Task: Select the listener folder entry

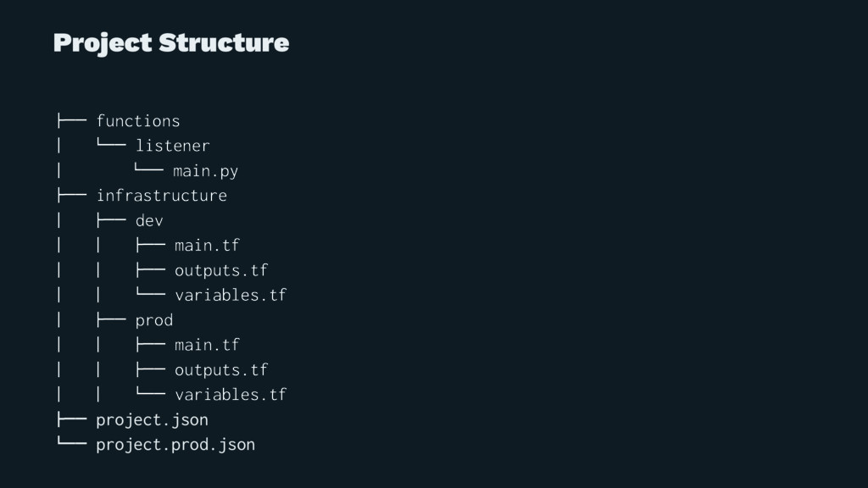Action: coord(173,146)
